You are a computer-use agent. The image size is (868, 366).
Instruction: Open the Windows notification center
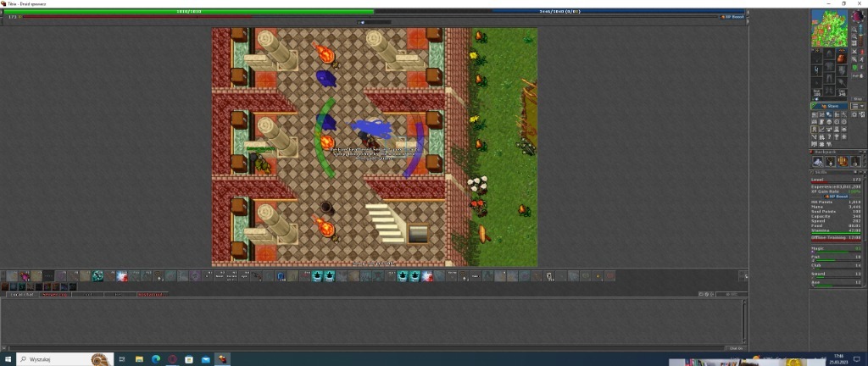[x=856, y=359]
